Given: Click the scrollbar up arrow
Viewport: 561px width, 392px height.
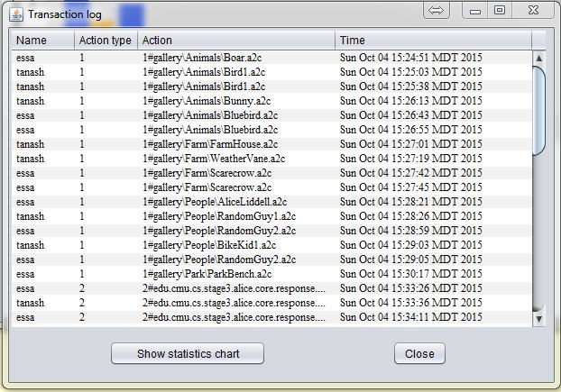Looking at the screenshot, I should point(539,58).
